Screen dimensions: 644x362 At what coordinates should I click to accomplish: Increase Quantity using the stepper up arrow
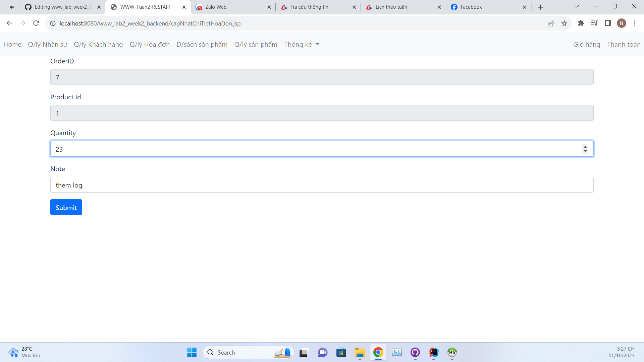[x=585, y=147]
